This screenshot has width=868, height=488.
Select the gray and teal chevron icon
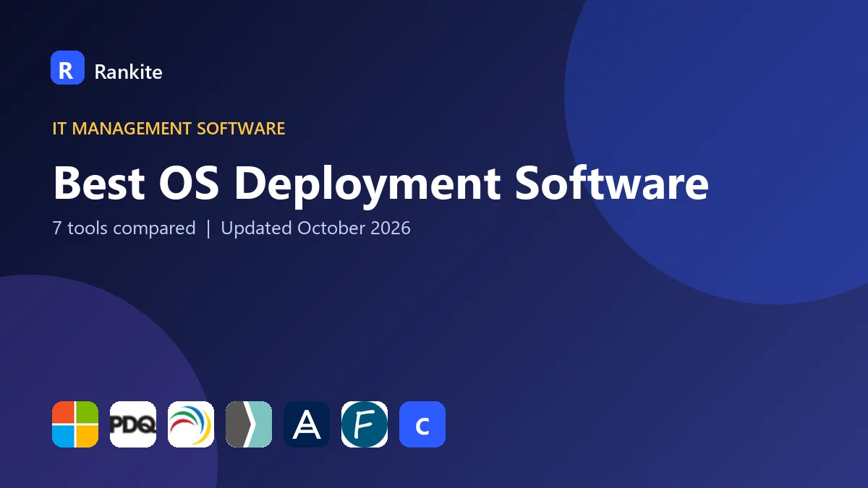point(249,424)
